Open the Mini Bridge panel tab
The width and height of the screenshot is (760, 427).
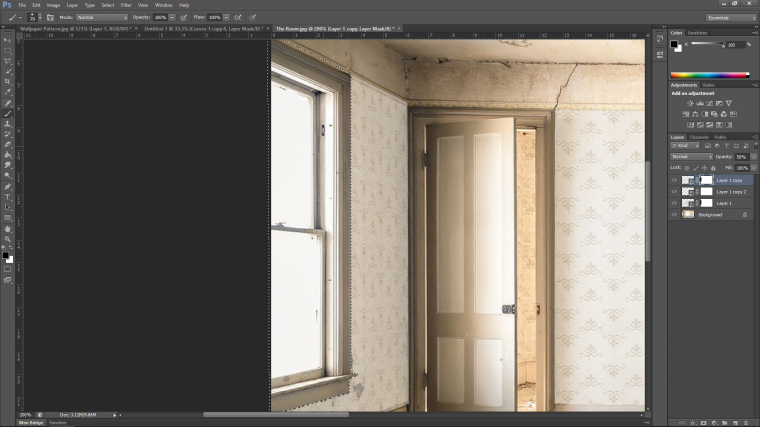31,423
